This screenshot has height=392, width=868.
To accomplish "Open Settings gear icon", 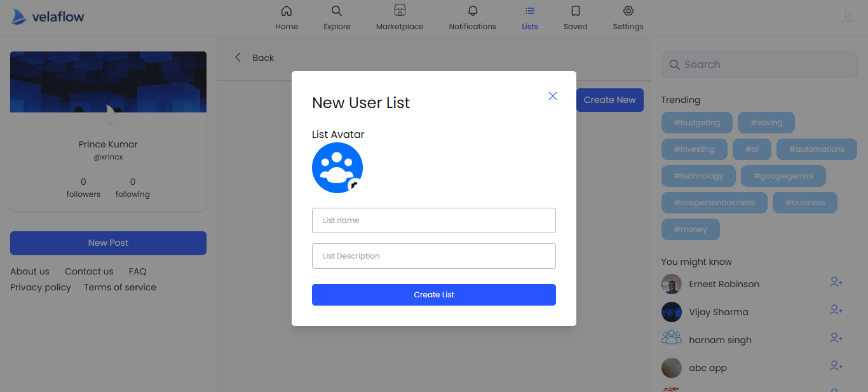I will coord(628,11).
